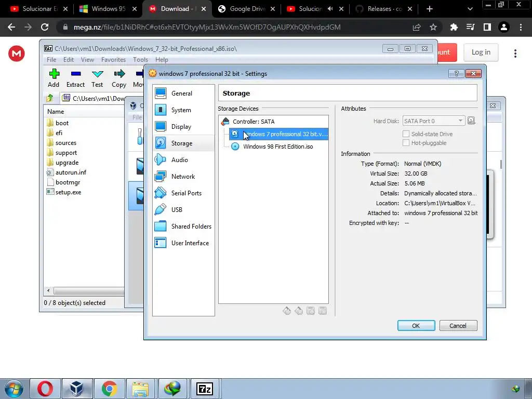Open the Audio settings category
This screenshot has width=532, height=399.
[x=183, y=160]
